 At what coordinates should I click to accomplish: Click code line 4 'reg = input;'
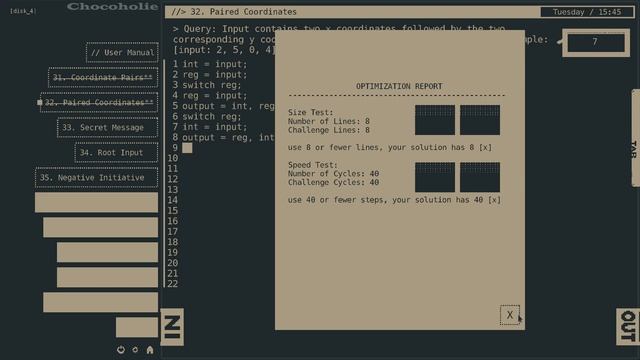(215, 96)
